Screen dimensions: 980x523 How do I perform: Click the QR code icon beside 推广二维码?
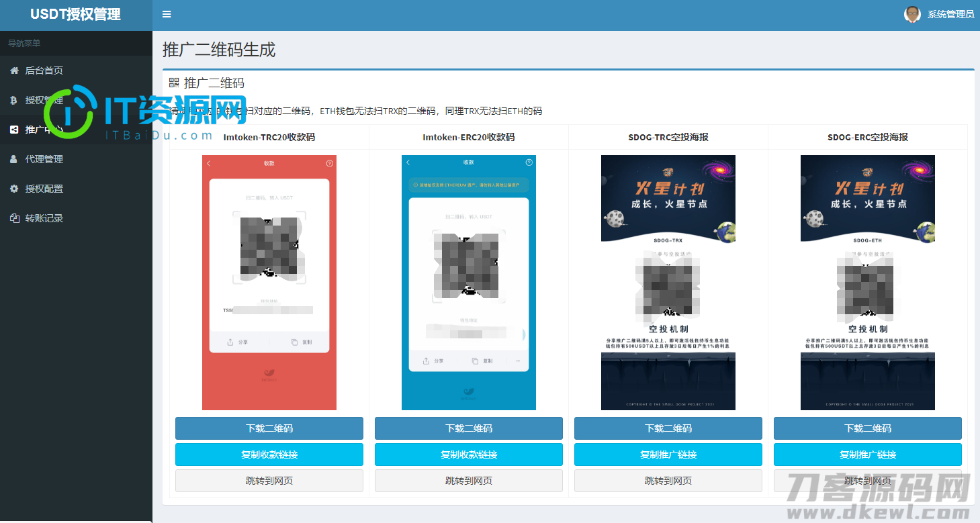tap(174, 83)
